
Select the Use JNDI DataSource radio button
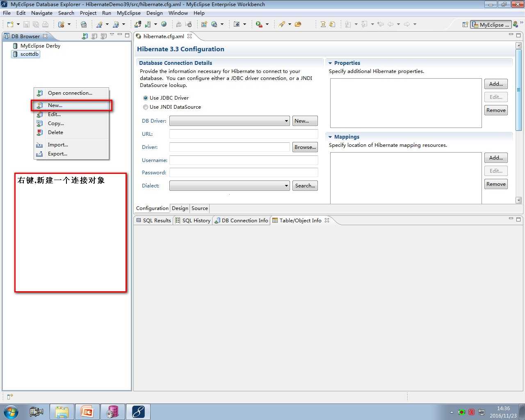click(x=146, y=107)
